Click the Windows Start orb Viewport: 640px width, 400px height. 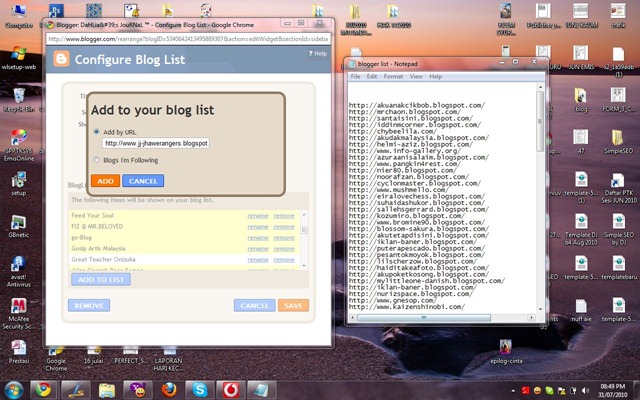coord(14,390)
